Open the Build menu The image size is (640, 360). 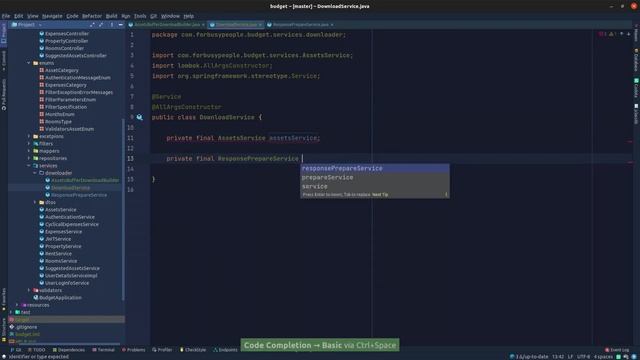[111, 16]
